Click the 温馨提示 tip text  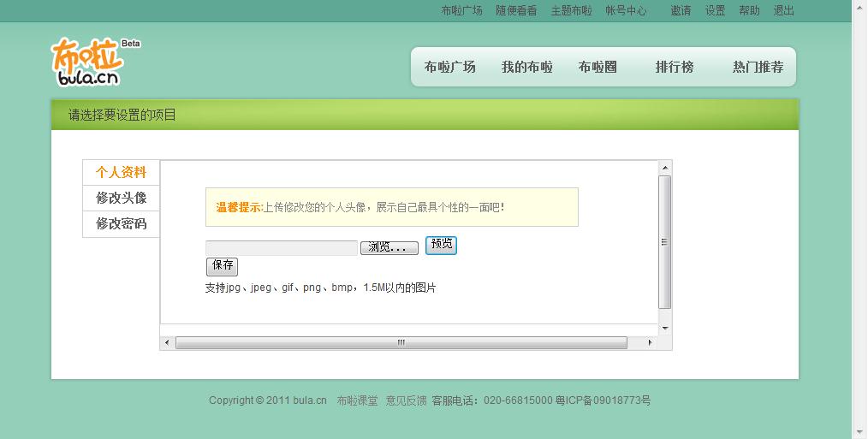point(239,208)
